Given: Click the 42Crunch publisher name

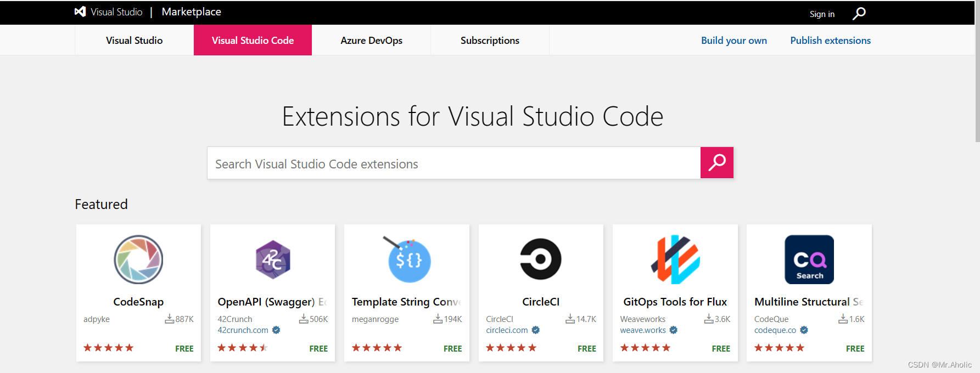Looking at the screenshot, I should pos(235,319).
